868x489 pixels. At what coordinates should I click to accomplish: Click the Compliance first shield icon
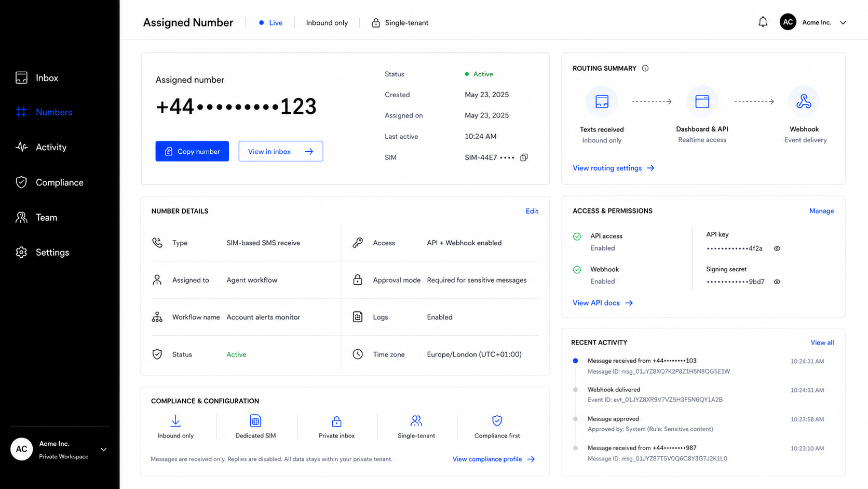pyautogui.click(x=497, y=420)
